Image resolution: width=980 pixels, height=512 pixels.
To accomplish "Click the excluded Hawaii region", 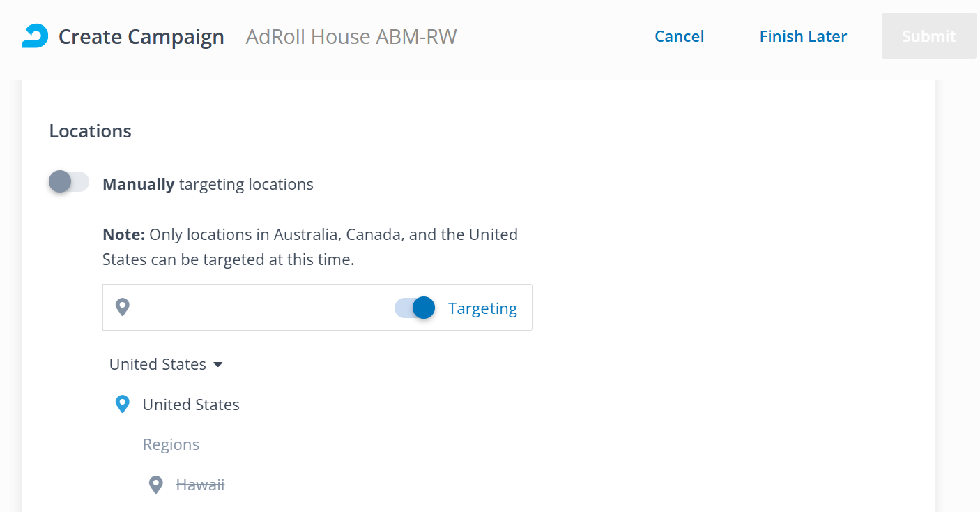I will tap(200, 485).
